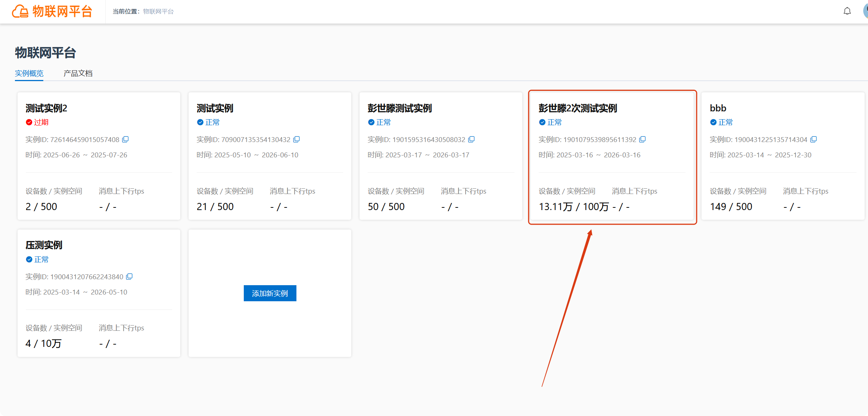Copy instance ID of 彭世滕测试实例
Screen dimensions: 868x416
(x=472, y=139)
